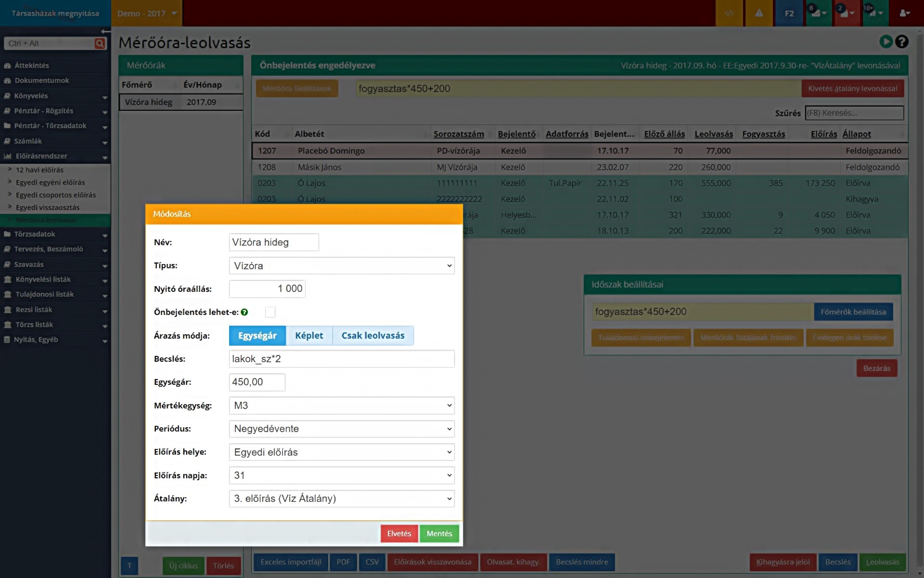The width and height of the screenshot is (924, 578).
Task: Open the Periódus dropdown showing Negyedévente
Action: pos(342,429)
